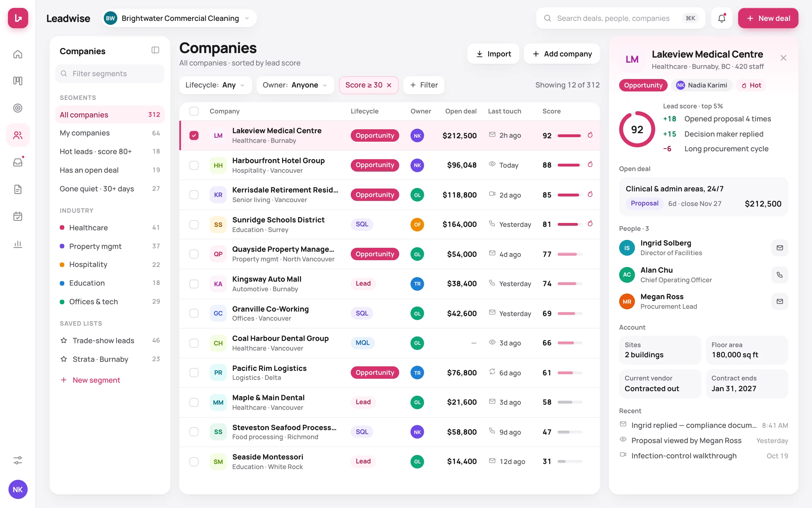This screenshot has width=812, height=508.
Task: Focus the Filter segments input
Action: [110, 74]
